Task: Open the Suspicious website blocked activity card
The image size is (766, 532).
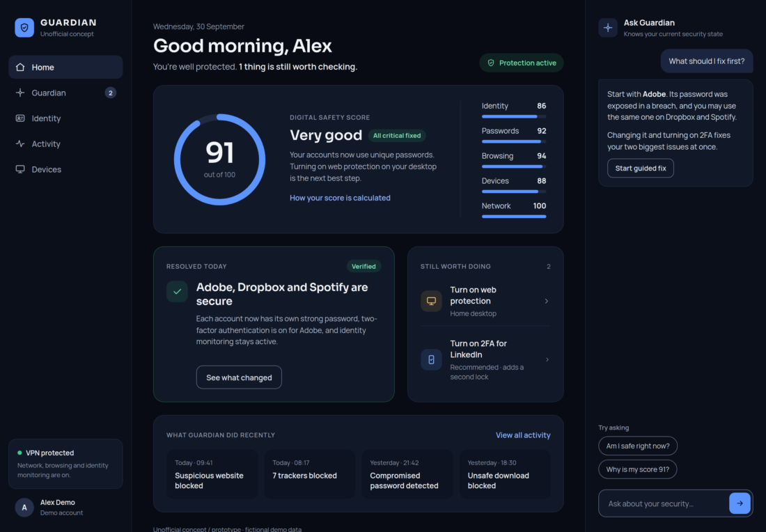Action: point(212,474)
